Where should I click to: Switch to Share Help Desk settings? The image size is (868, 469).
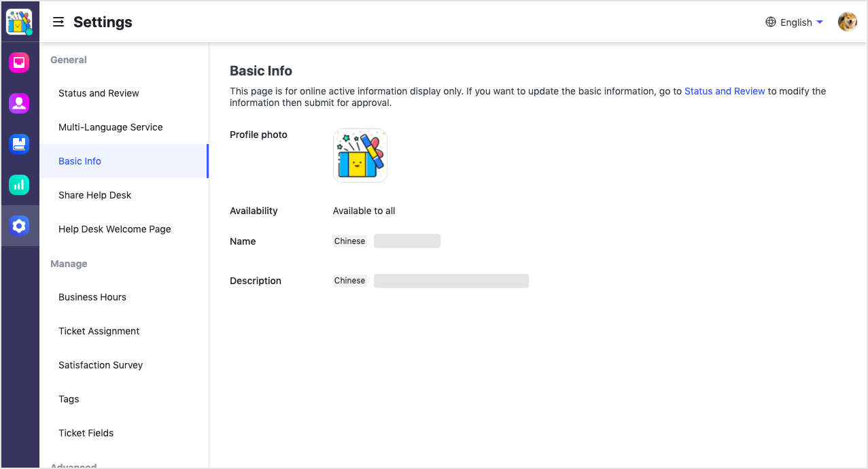[x=94, y=195]
